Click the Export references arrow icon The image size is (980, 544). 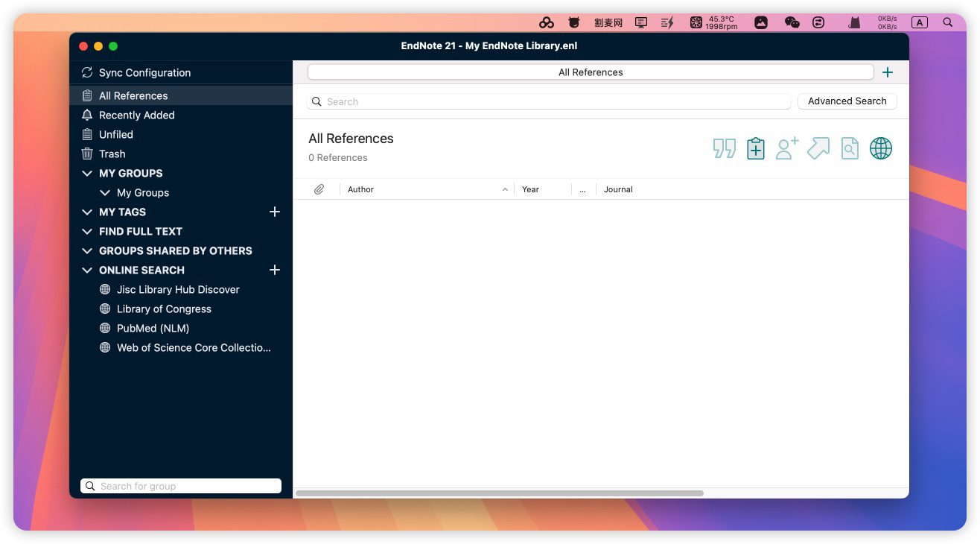(x=818, y=148)
